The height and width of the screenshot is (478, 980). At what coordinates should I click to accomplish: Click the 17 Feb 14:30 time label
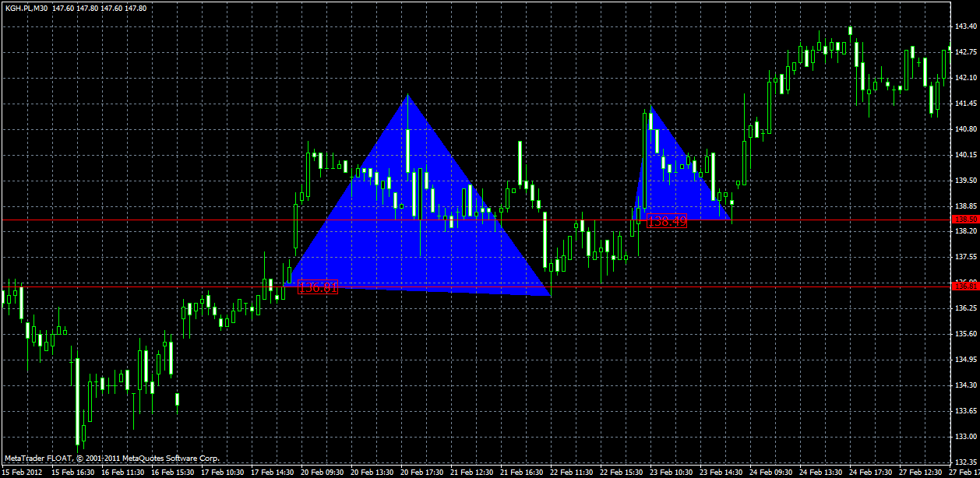273,473
